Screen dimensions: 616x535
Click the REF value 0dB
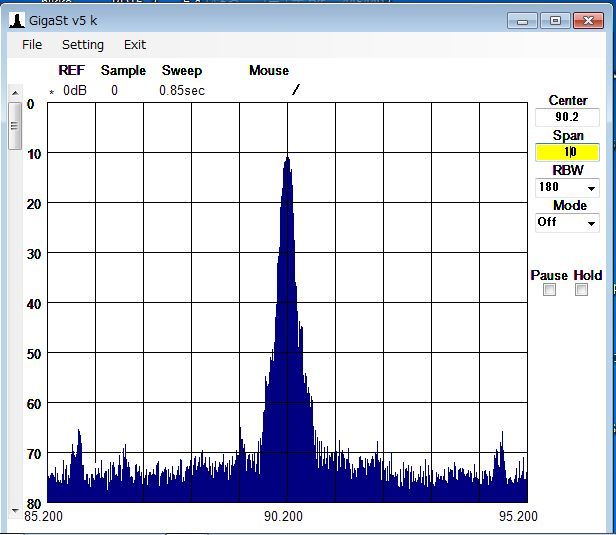(x=75, y=91)
